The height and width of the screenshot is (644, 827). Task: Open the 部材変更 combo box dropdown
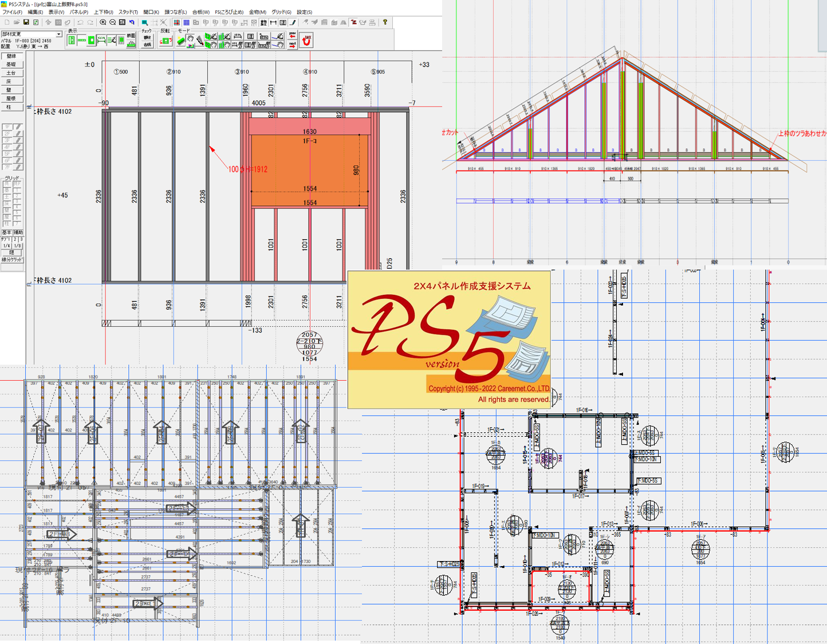[59, 34]
